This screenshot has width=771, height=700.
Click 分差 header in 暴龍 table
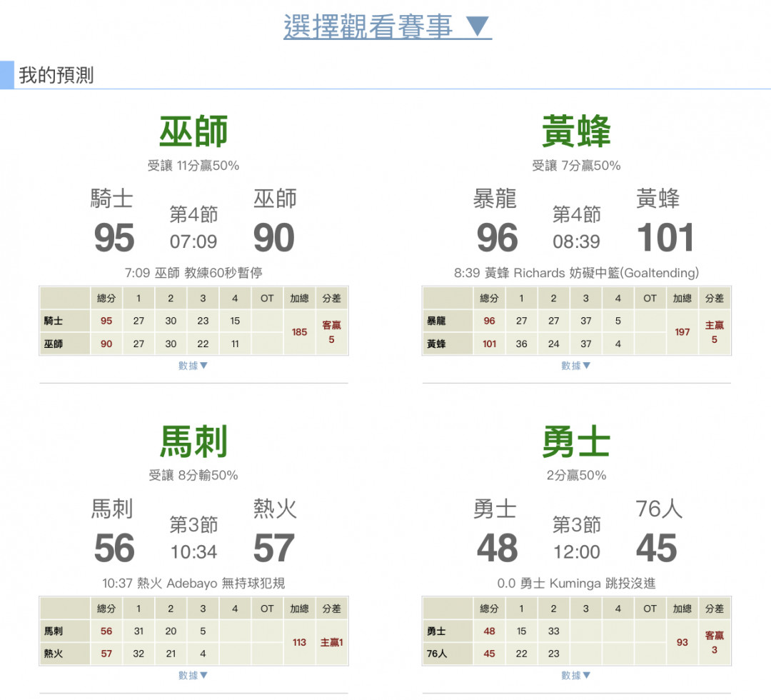coord(715,298)
